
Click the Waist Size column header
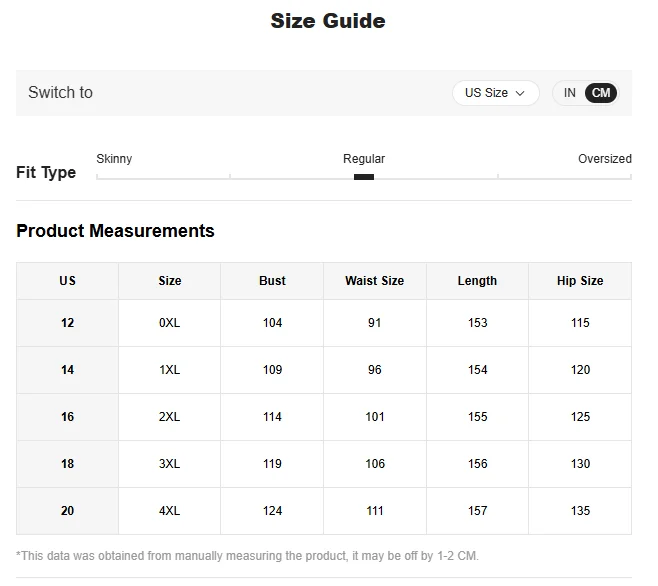point(375,281)
